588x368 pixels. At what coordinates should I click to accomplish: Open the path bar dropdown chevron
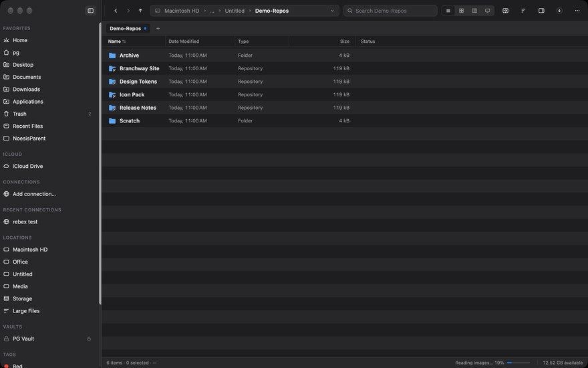pyautogui.click(x=332, y=11)
